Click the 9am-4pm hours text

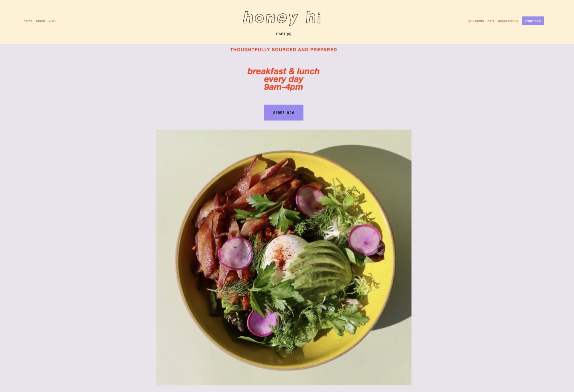[283, 87]
